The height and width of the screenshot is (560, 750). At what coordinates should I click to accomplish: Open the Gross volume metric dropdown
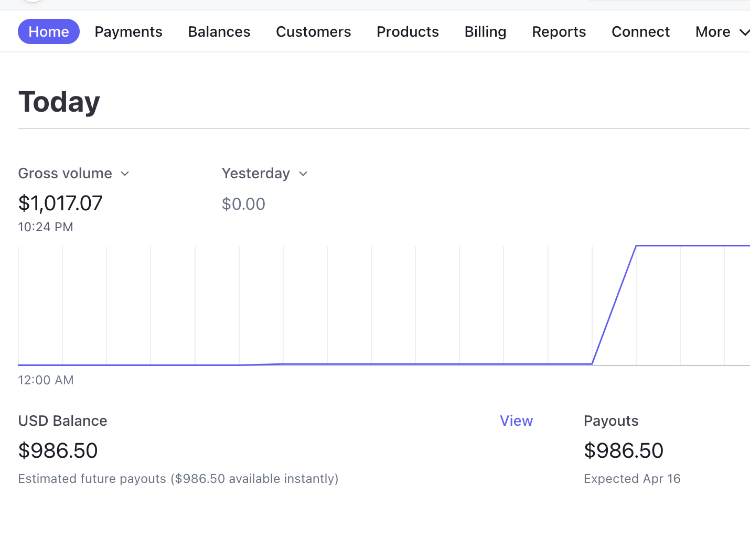(73, 174)
